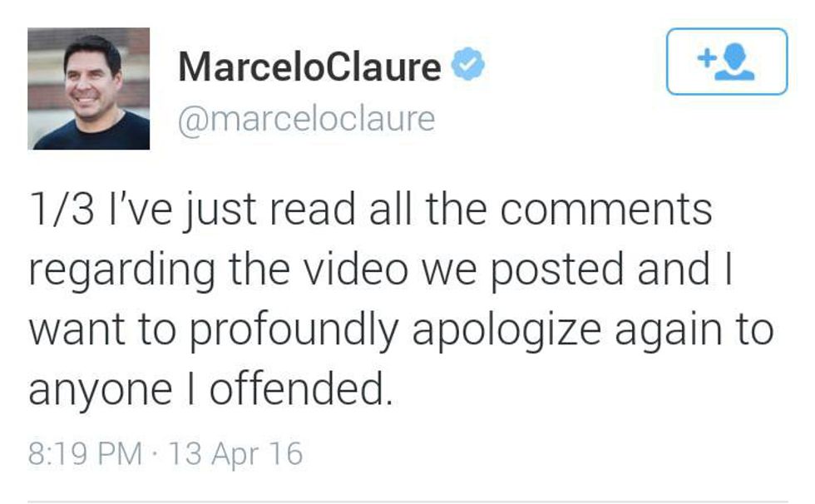
Task: Open Marcelo Claure's profile photo
Action: tap(88, 88)
